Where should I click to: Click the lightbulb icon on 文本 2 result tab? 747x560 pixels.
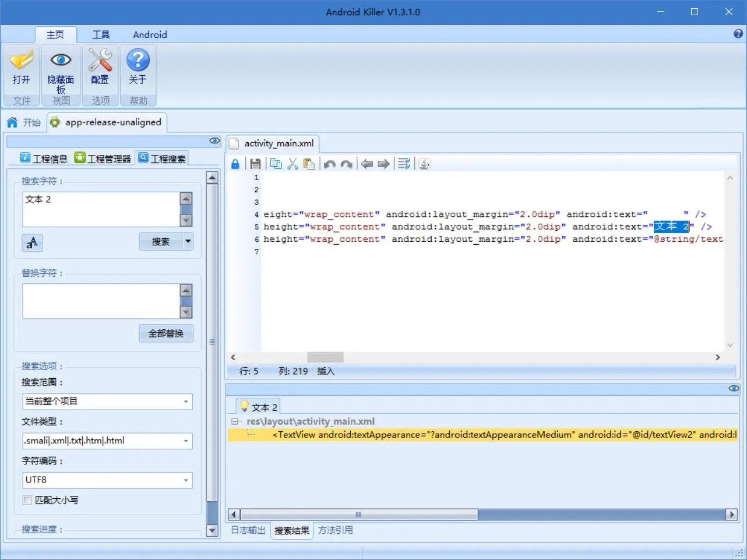click(245, 407)
